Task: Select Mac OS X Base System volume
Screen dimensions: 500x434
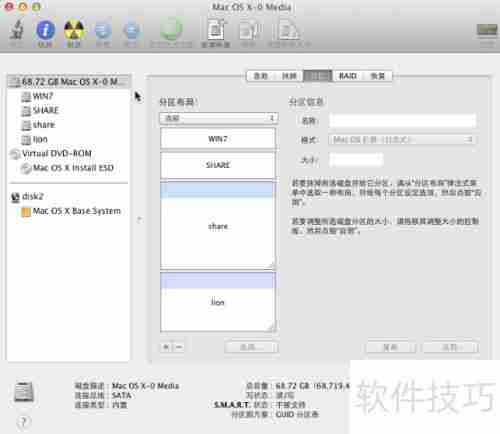Action: coord(77,211)
